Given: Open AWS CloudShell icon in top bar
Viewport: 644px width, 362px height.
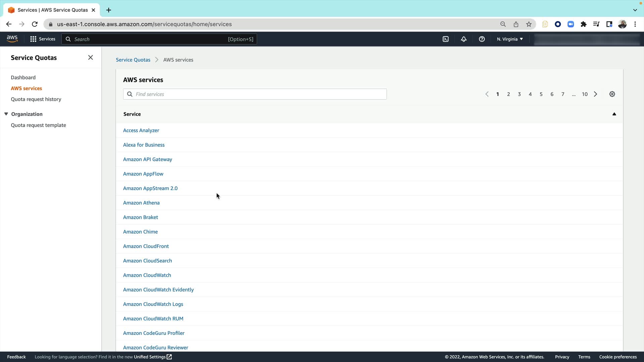Looking at the screenshot, I should point(445,39).
